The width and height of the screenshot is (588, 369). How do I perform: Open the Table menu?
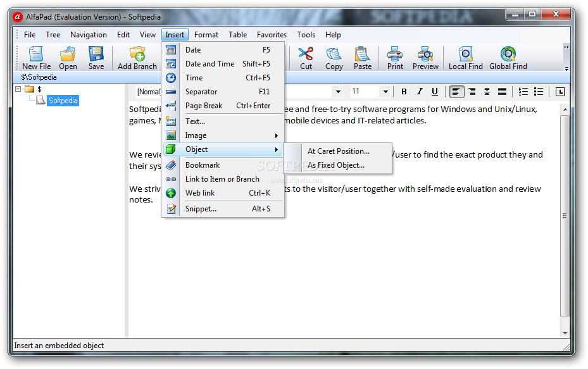tap(238, 35)
